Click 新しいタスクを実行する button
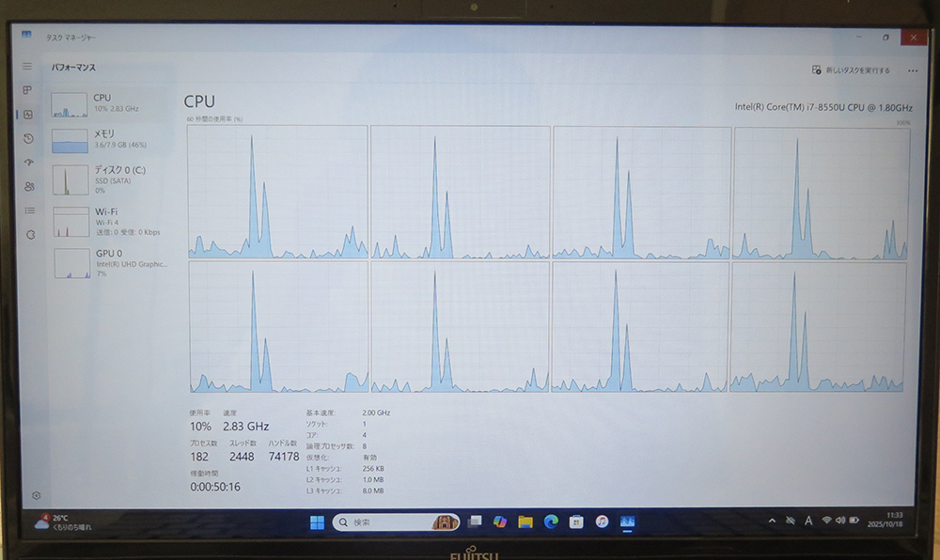The width and height of the screenshot is (940, 560). pyautogui.click(x=851, y=70)
